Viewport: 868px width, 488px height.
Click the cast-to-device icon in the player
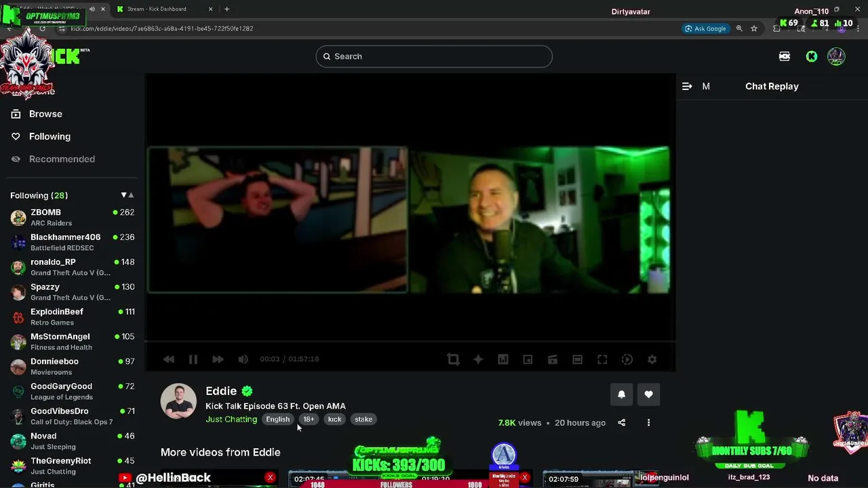pos(553,359)
